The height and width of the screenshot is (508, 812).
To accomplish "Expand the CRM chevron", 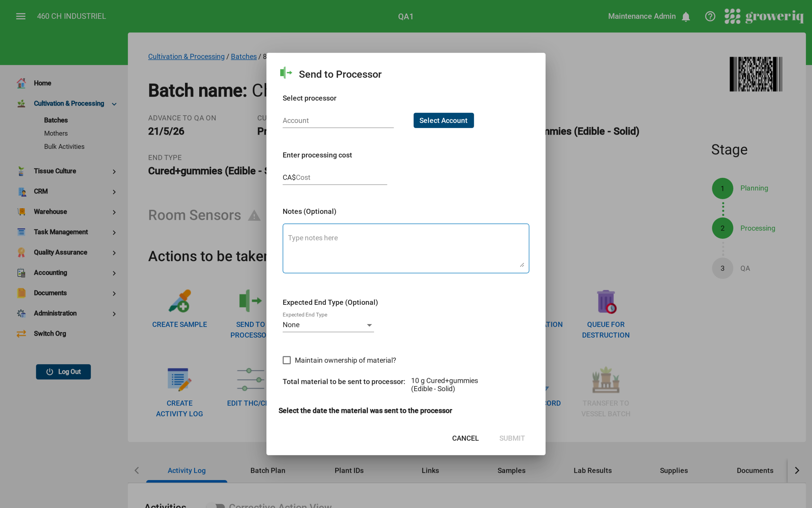I will [114, 192].
